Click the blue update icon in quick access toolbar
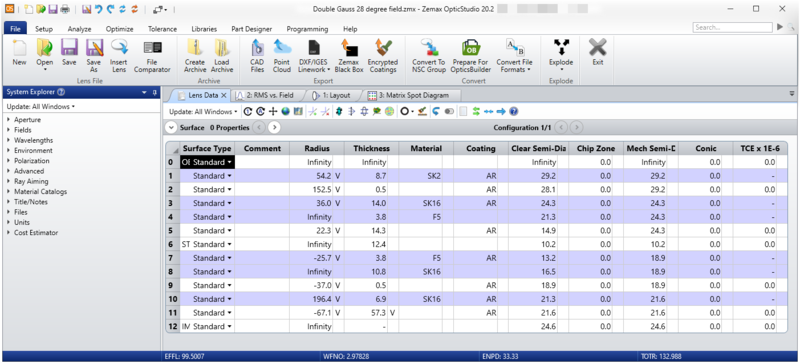 point(122,9)
